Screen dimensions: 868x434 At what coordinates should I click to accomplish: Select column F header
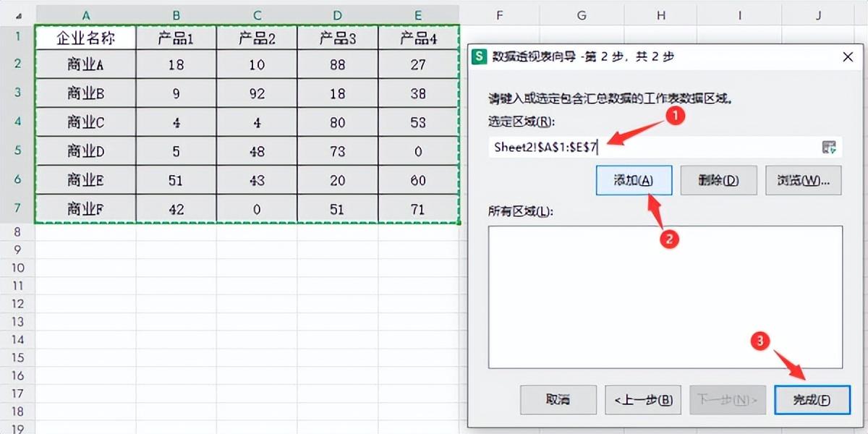tap(500, 15)
